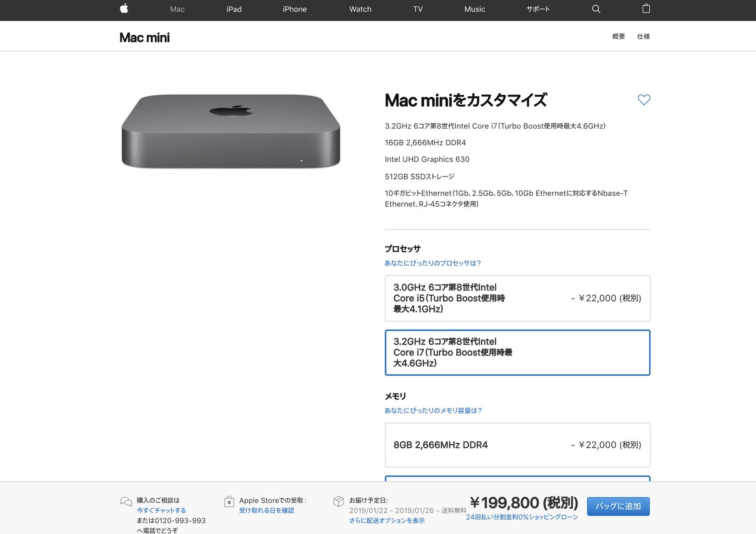Open the shopping bag icon
756x534 pixels.
click(646, 8)
